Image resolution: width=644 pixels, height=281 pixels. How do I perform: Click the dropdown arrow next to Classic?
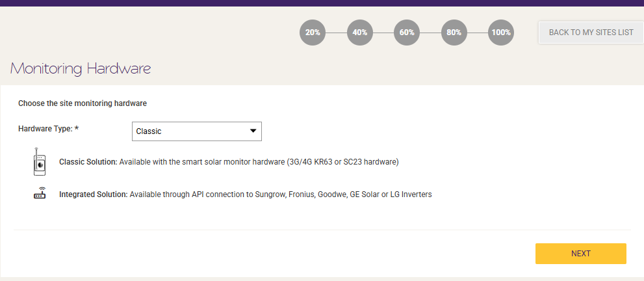[253, 131]
